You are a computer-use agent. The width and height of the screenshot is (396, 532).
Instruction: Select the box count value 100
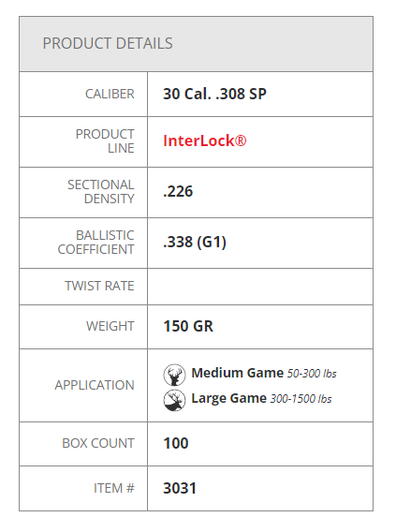(176, 443)
